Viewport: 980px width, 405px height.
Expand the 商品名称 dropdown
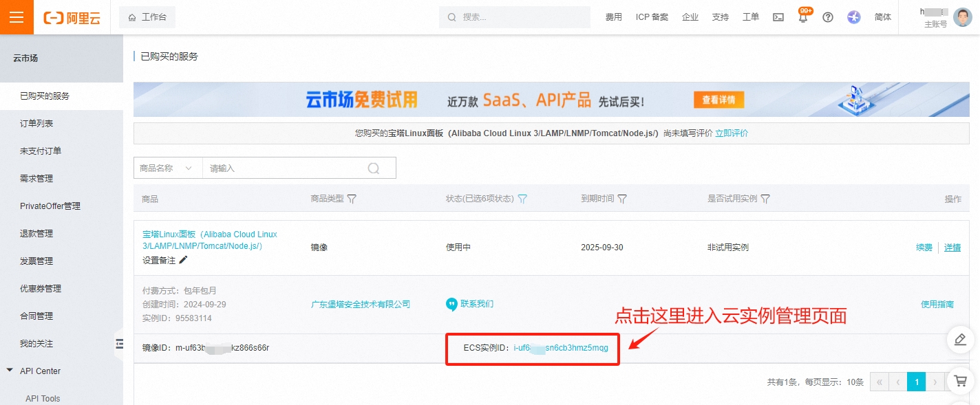click(167, 168)
